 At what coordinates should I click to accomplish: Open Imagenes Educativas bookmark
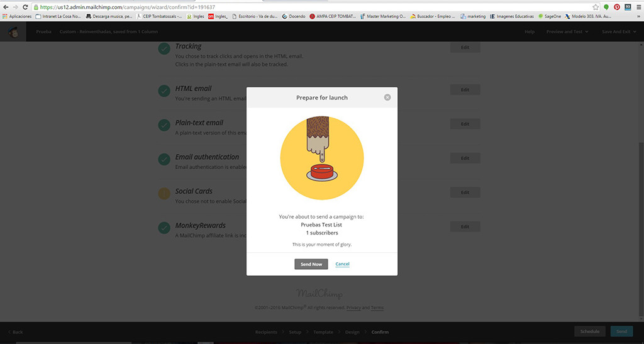[x=512, y=16]
